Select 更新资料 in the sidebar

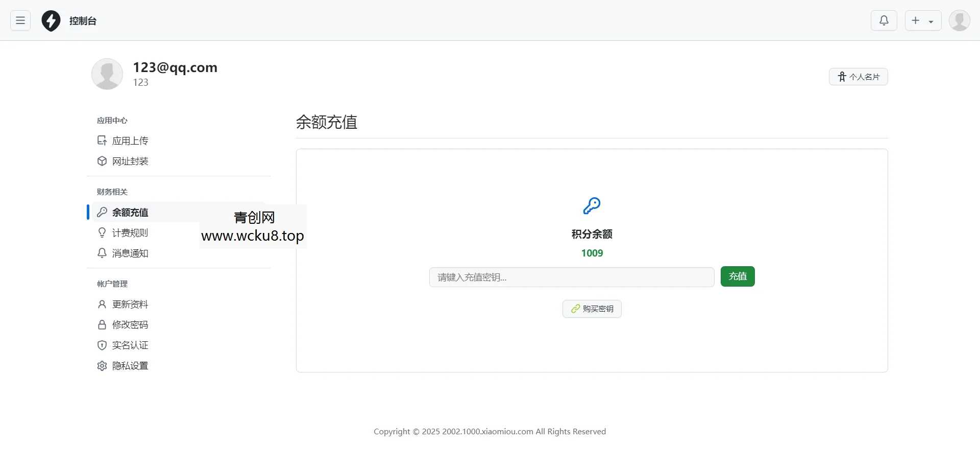pyautogui.click(x=130, y=304)
